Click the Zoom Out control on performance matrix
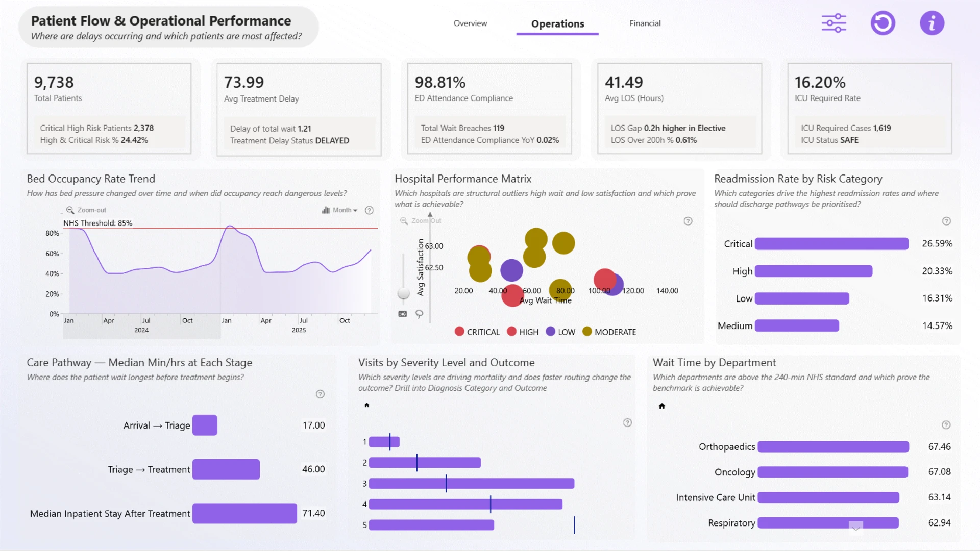Screen dimensions: 980x551 [421, 221]
